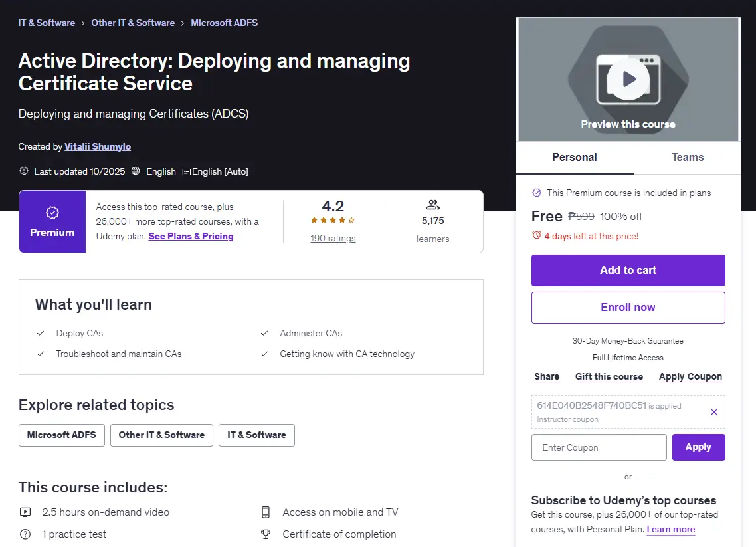756x547 pixels.
Task: Choose Gift this course
Action: point(609,376)
